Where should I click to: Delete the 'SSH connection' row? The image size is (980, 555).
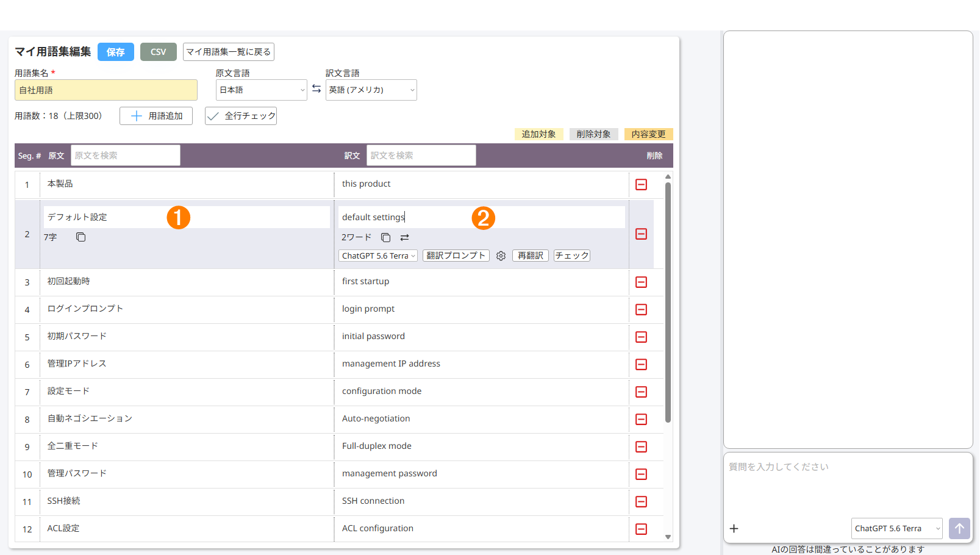click(641, 501)
